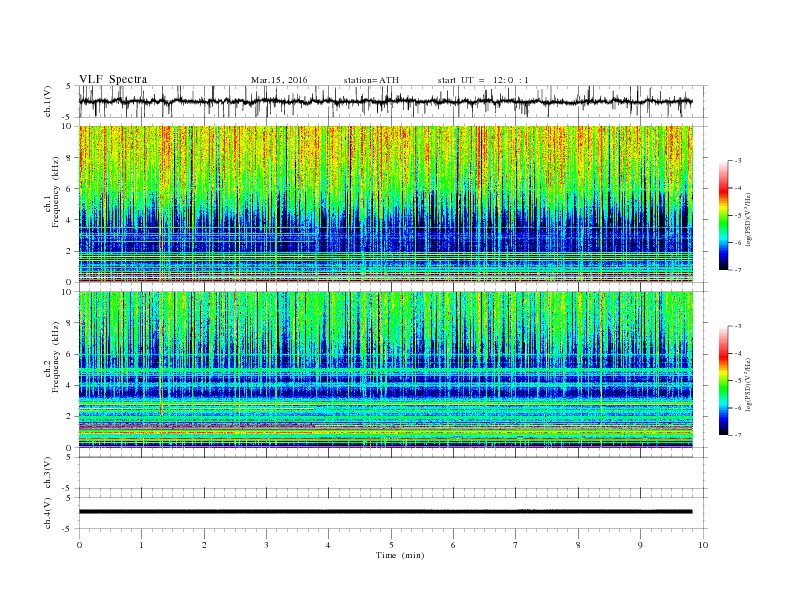Click the empty ch.3 waveform panel
Viewport: 792px width, 612px height.
pyautogui.click(x=392, y=473)
